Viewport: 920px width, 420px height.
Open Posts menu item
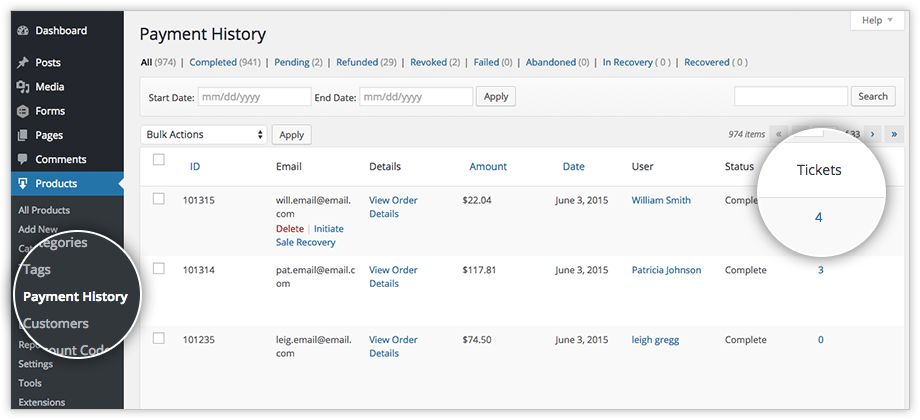48,63
